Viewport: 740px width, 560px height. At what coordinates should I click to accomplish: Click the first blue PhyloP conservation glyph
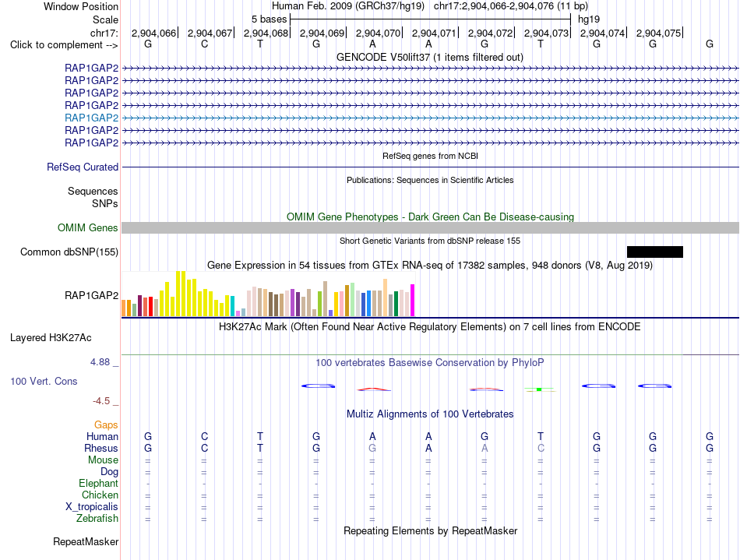click(318, 386)
